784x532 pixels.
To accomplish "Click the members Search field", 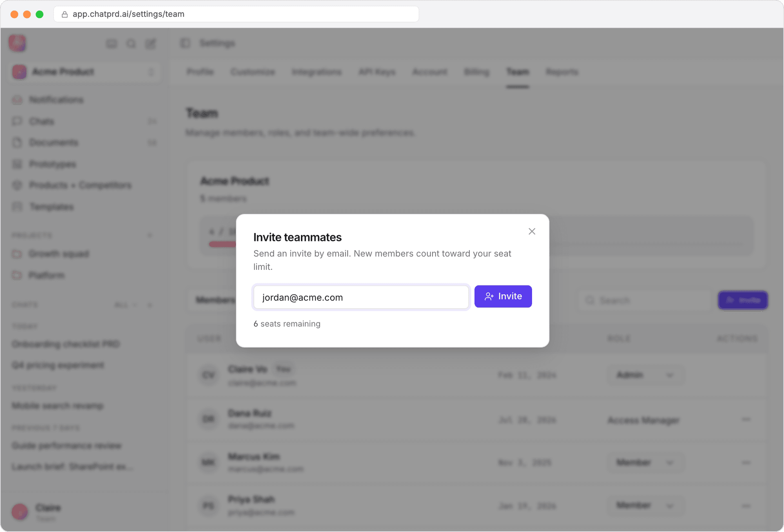I will click(x=645, y=301).
